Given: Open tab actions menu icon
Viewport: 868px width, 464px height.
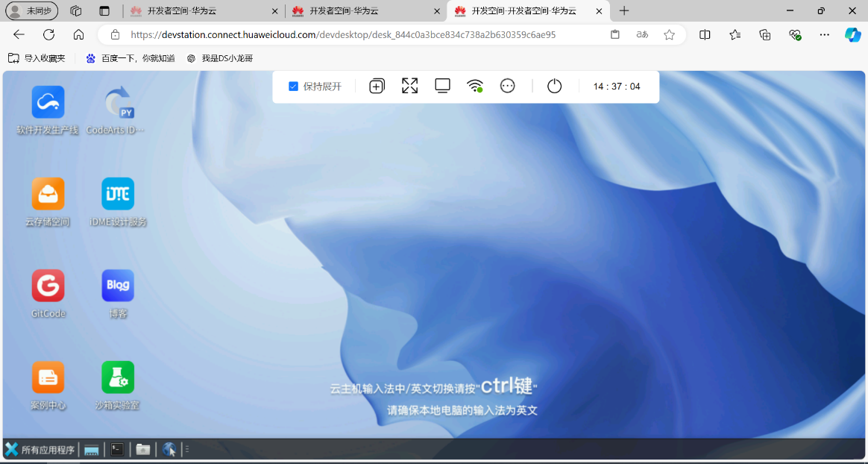Looking at the screenshot, I should 104,10.
